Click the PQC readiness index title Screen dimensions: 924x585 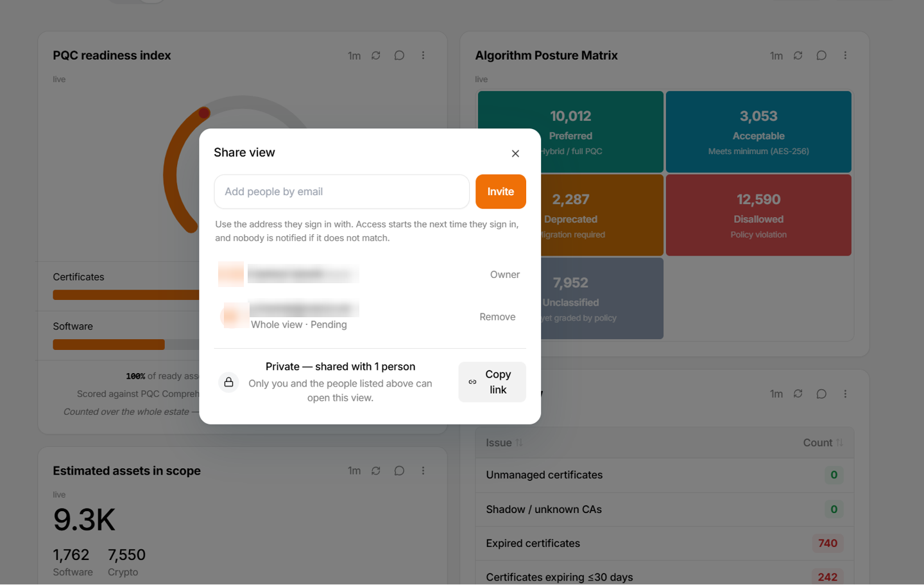[x=112, y=55]
